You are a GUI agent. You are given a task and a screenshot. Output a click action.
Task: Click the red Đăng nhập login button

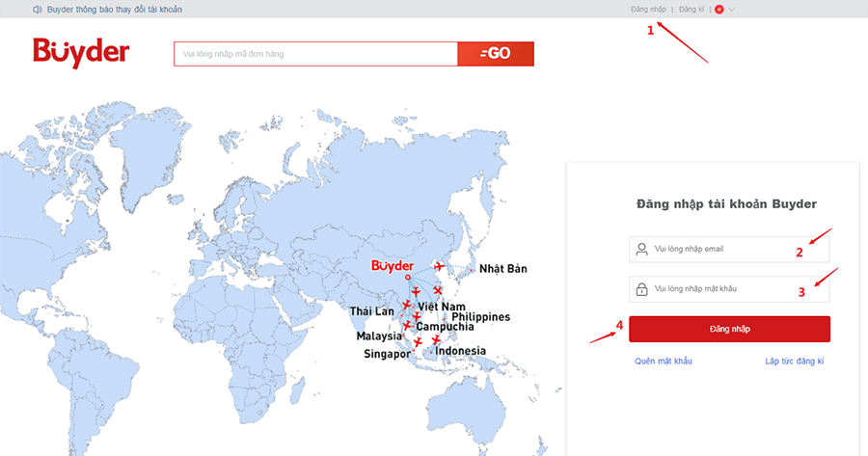[x=730, y=329]
